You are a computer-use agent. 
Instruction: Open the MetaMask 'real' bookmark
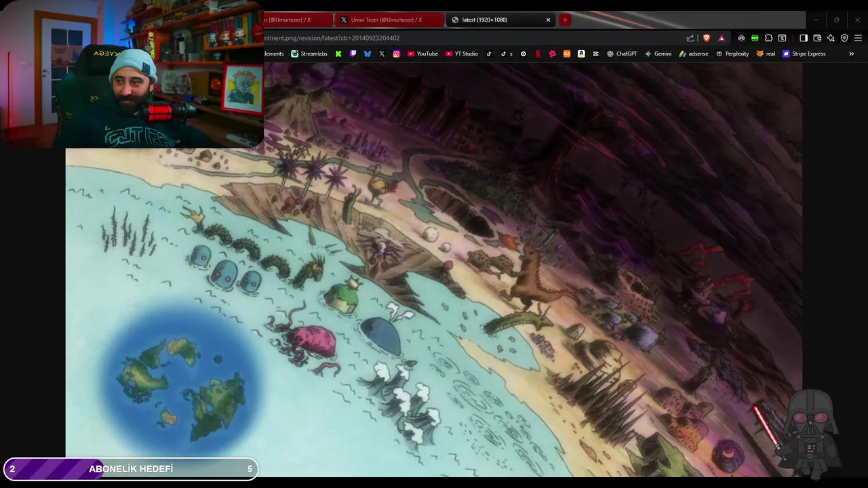click(766, 54)
